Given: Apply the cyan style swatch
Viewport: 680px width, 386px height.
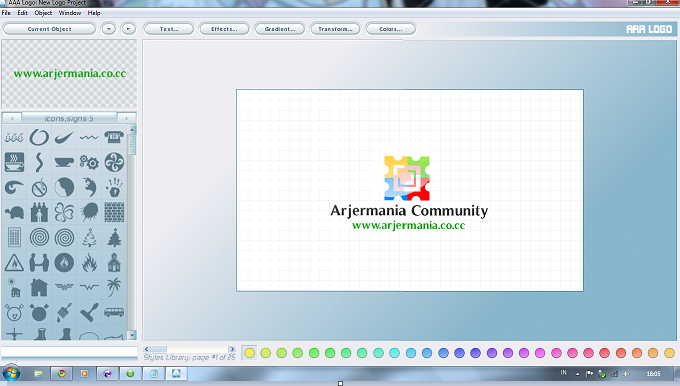Looking at the screenshot, I should pos(395,353).
